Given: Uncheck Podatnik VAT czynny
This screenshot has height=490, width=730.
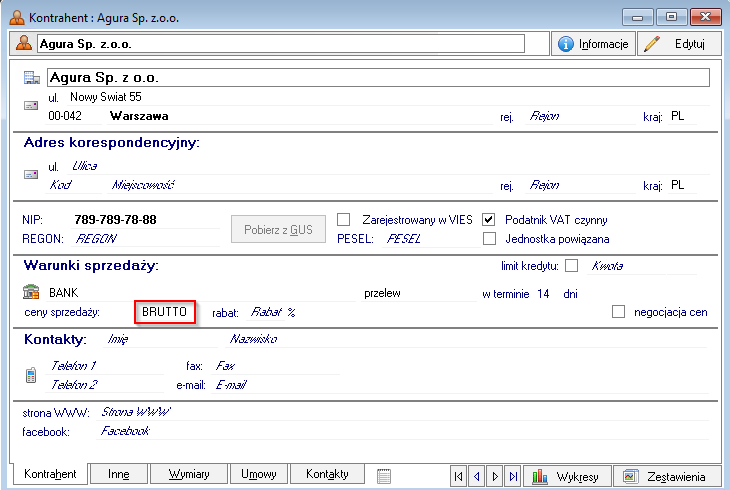Looking at the screenshot, I should (489, 219).
